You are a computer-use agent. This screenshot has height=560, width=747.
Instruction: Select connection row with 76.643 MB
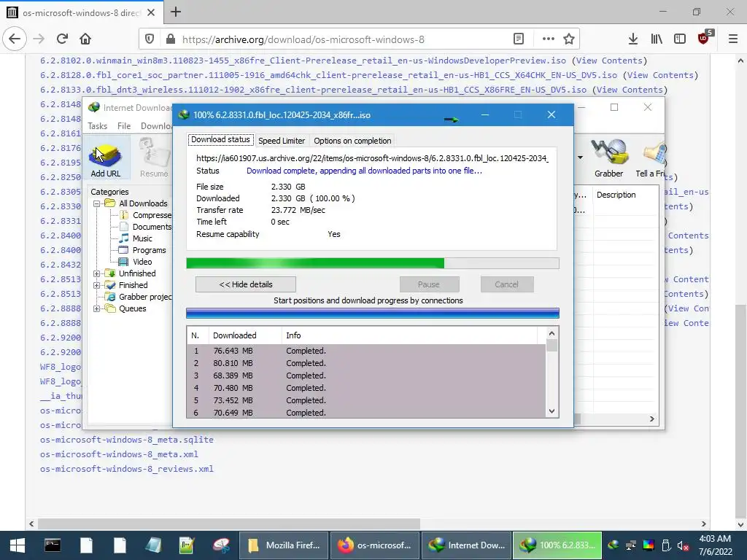366,351
